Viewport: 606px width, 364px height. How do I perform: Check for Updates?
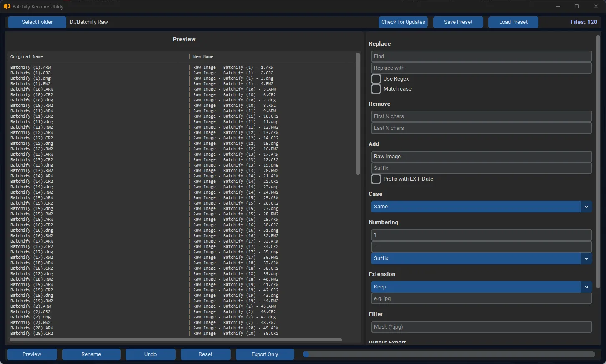tap(403, 22)
